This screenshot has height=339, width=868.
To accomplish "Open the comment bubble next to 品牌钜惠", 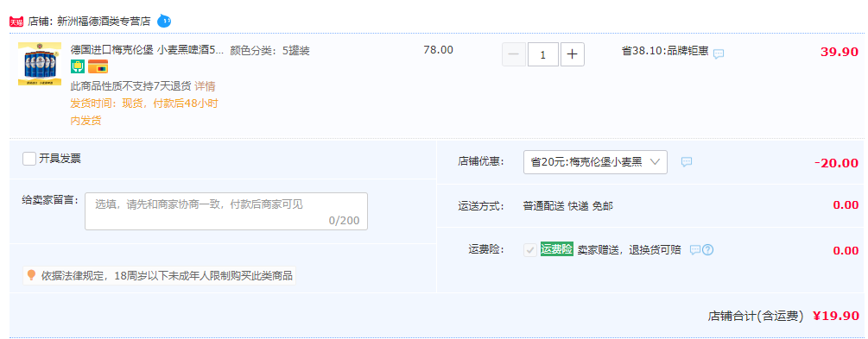I will click(719, 53).
